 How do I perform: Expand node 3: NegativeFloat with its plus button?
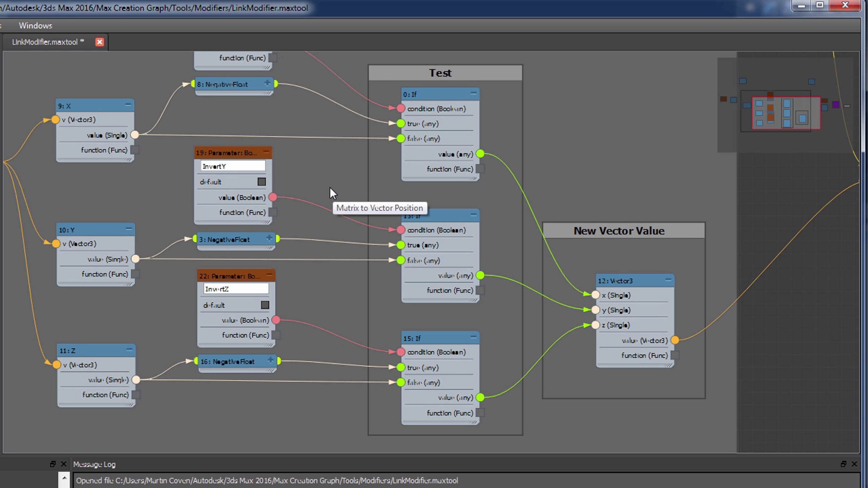(269, 238)
